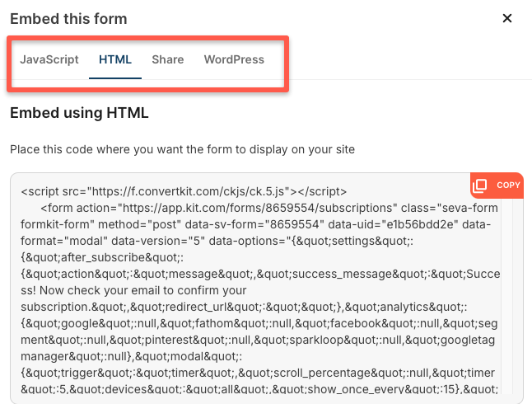Switch to the JavaScript tab
Screen dimensions: 532x404
pos(49,59)
